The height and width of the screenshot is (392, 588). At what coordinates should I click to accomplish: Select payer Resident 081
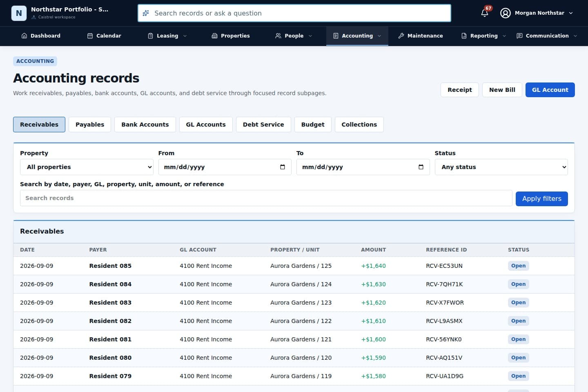tap(110, 339)
